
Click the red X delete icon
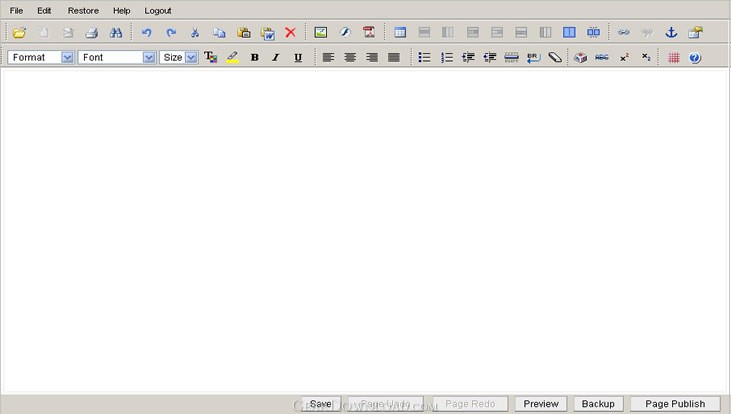pos(290,33)
